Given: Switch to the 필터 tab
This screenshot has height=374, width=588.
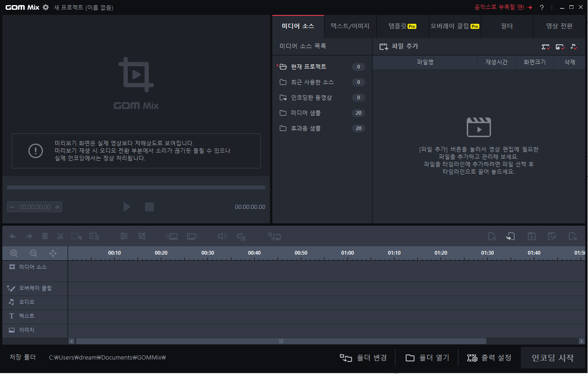Looking at the screenshot, I should (507, 26).
